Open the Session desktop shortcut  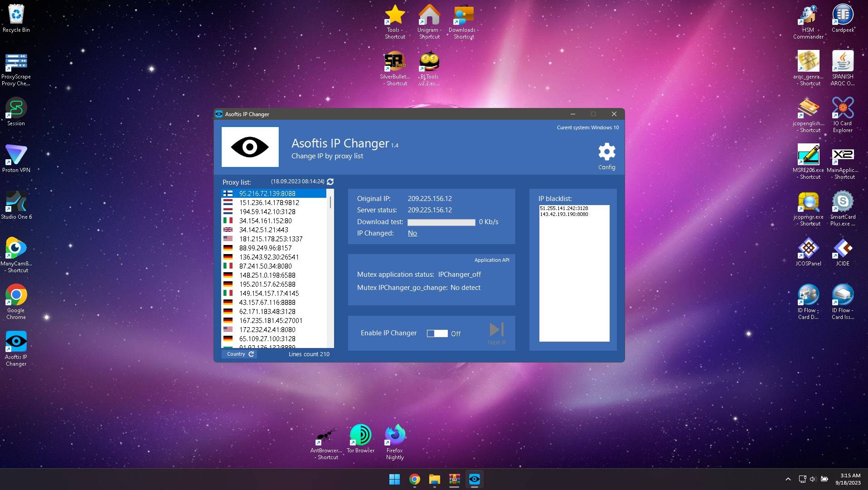(15, 108)
